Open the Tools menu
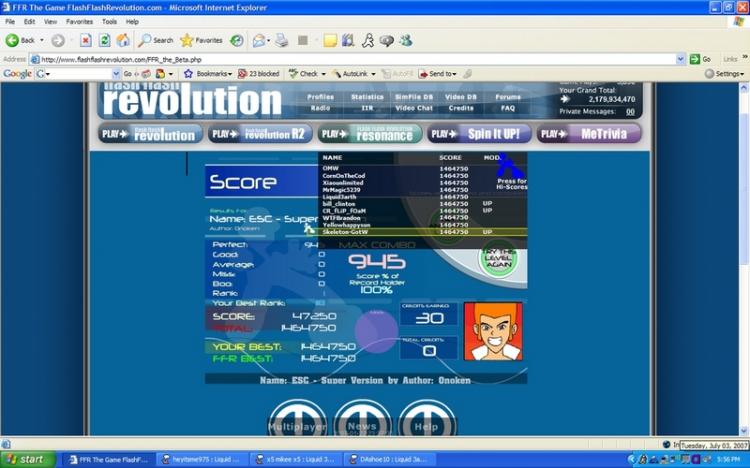 pos(110,22)
